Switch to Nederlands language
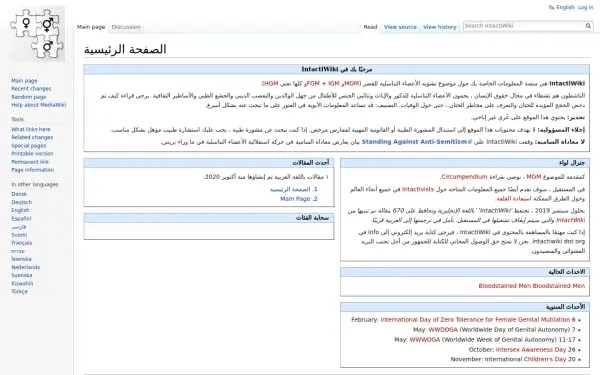 pyautogui.click(x=26, y=267)
